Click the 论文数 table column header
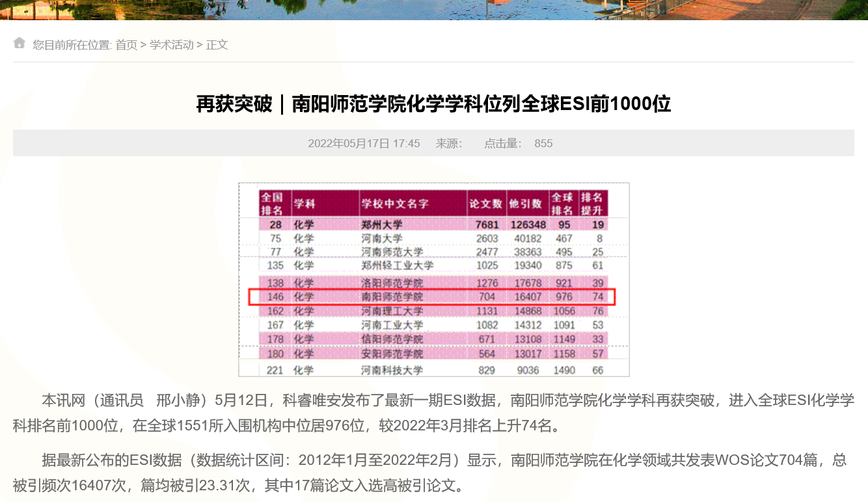Viewport: 868px width, 502px height. click(485, 204)
